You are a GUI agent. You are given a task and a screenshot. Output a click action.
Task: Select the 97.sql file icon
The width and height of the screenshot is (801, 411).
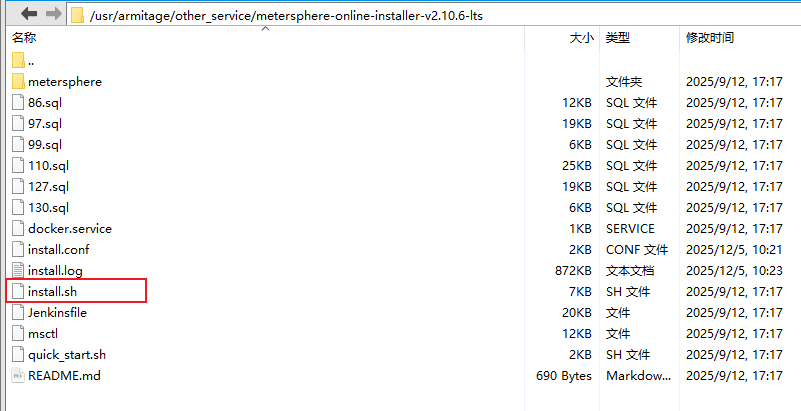pos(18,124)
